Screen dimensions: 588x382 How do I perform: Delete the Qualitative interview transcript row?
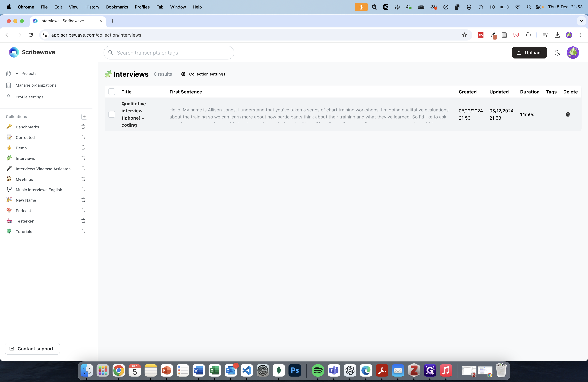click(x=568, y=114)
